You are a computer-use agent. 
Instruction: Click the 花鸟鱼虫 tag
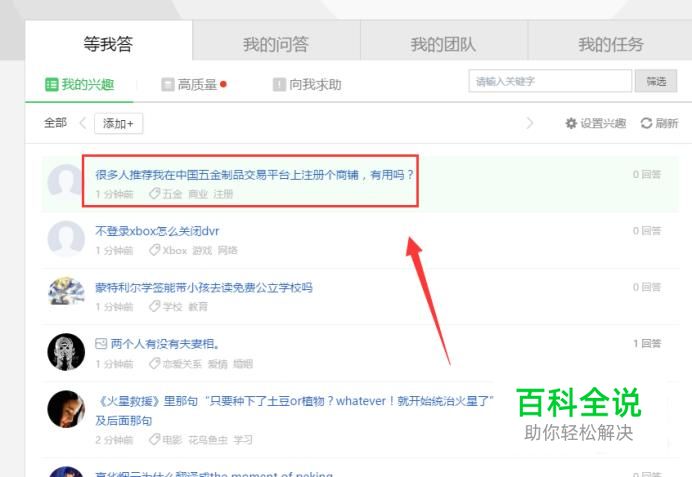(x=208, y=440)
